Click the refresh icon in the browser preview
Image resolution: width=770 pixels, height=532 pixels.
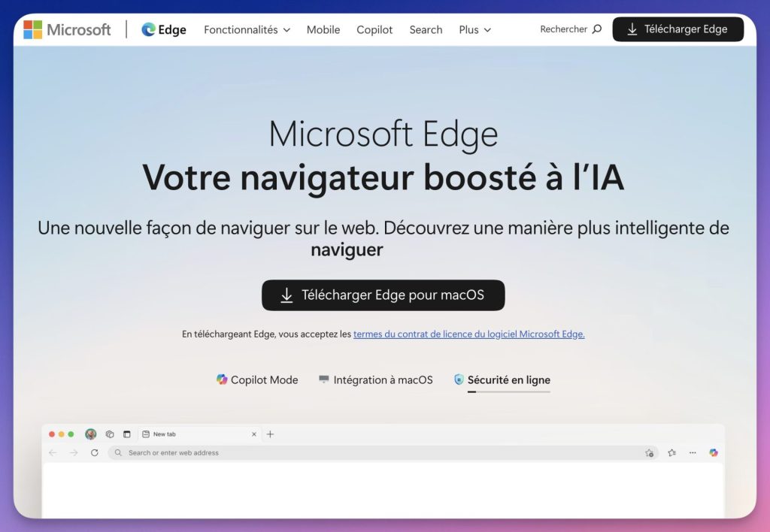pos(94,452)
